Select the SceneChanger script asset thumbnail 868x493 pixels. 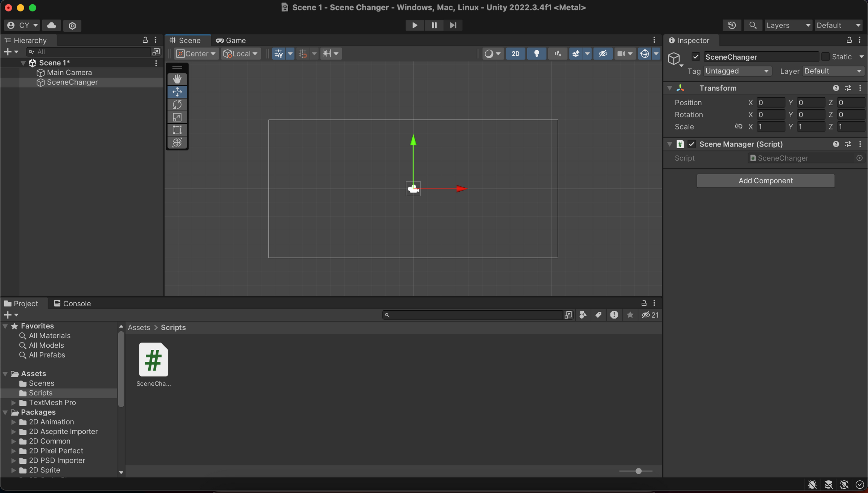tap(153, 359)
